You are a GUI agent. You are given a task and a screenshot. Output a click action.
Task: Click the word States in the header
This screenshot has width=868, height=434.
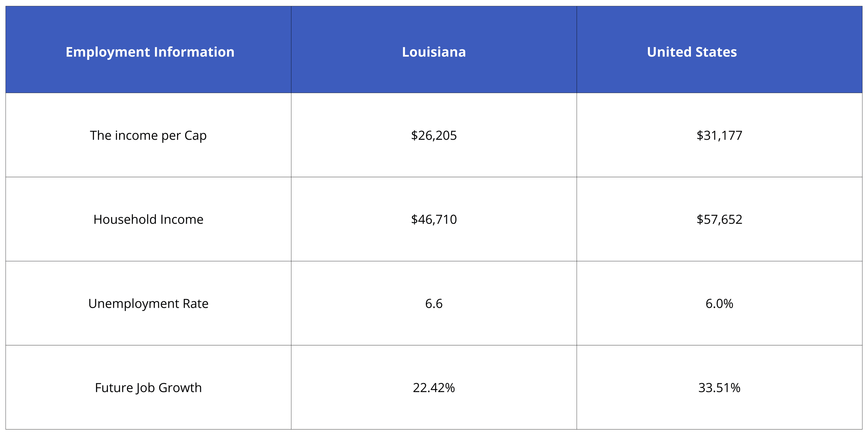pos(716,52)
